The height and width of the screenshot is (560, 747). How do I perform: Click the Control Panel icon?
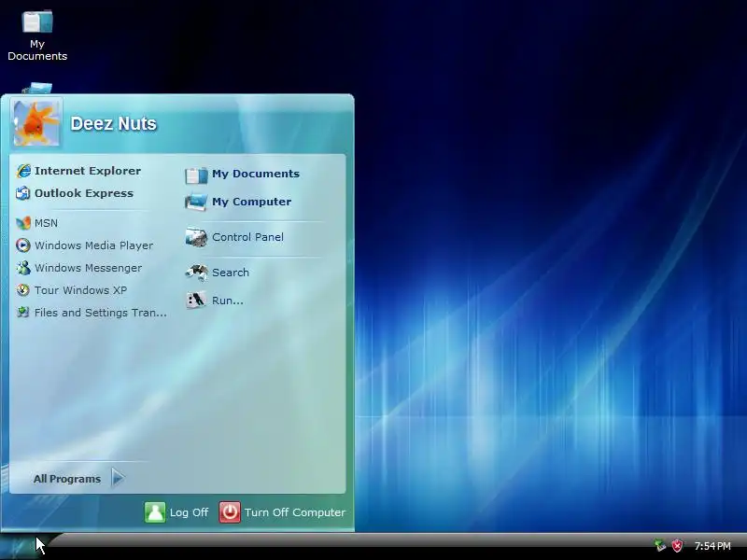(x=196, y=237)
